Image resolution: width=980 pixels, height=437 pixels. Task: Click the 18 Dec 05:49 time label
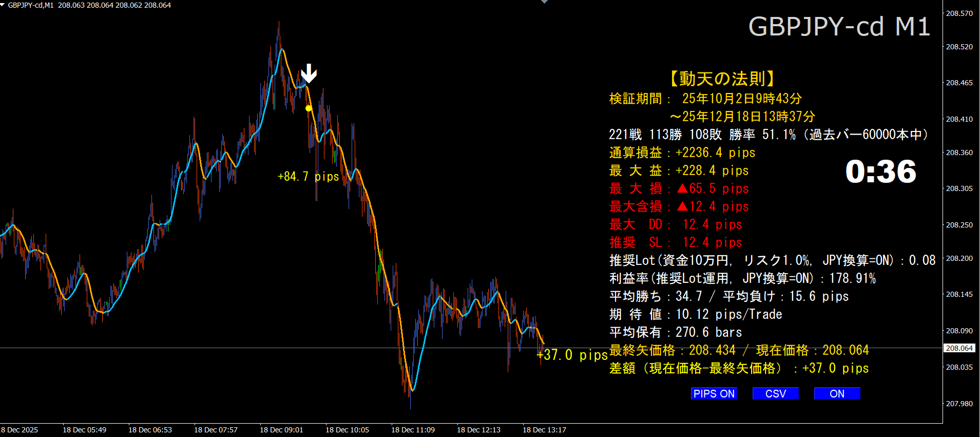(x=84, y=430)
